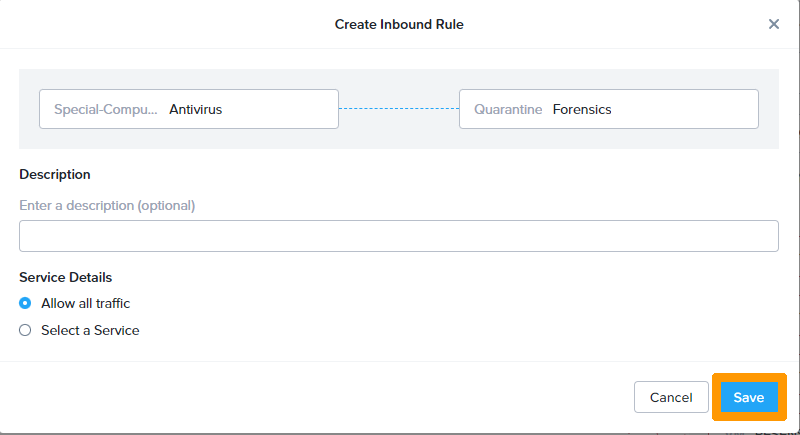Viewport: 800px width, 435px height.
Task: Choose the Select a Service radio button
Action: point(25,330)
